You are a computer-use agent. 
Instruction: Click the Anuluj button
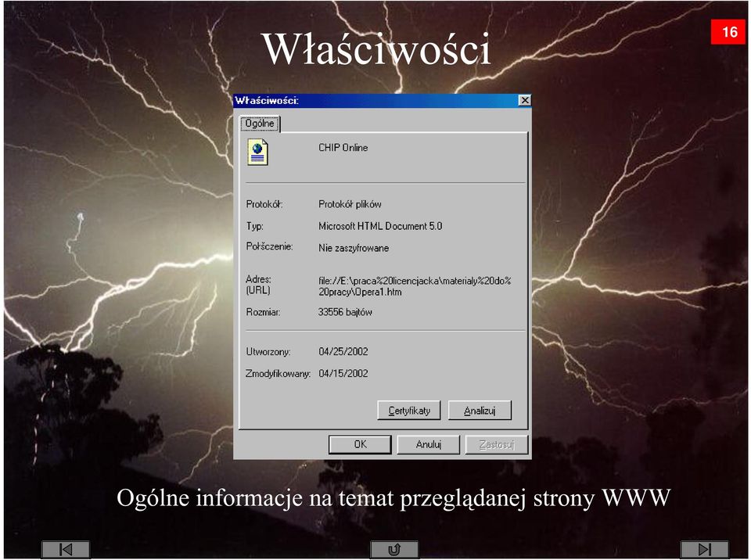[428, 444]
